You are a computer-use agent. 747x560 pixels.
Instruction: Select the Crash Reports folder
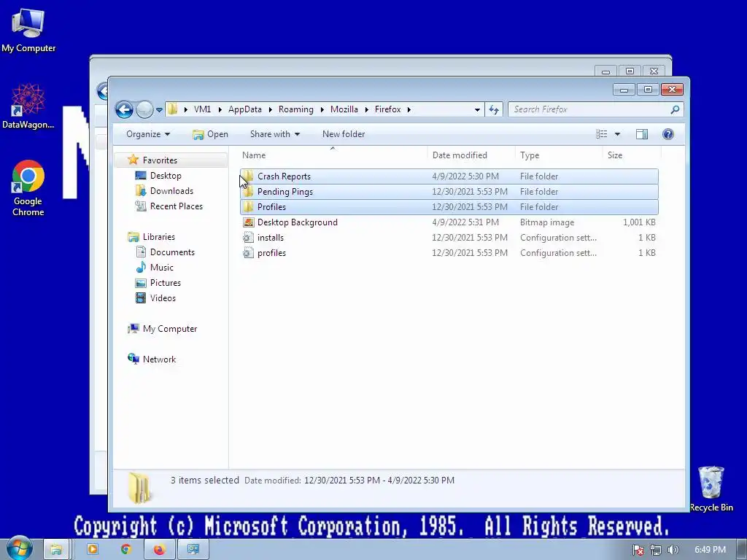(449, 176)
